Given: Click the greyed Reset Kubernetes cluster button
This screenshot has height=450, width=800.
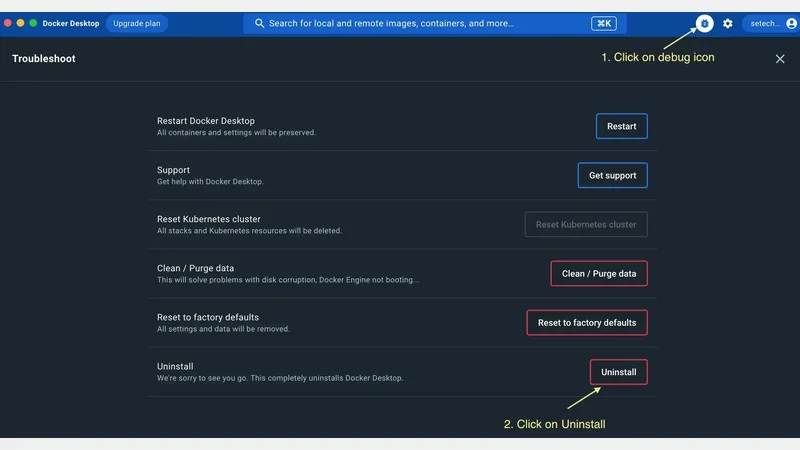Looking at the screenshot, I should (x=586, y=224).
